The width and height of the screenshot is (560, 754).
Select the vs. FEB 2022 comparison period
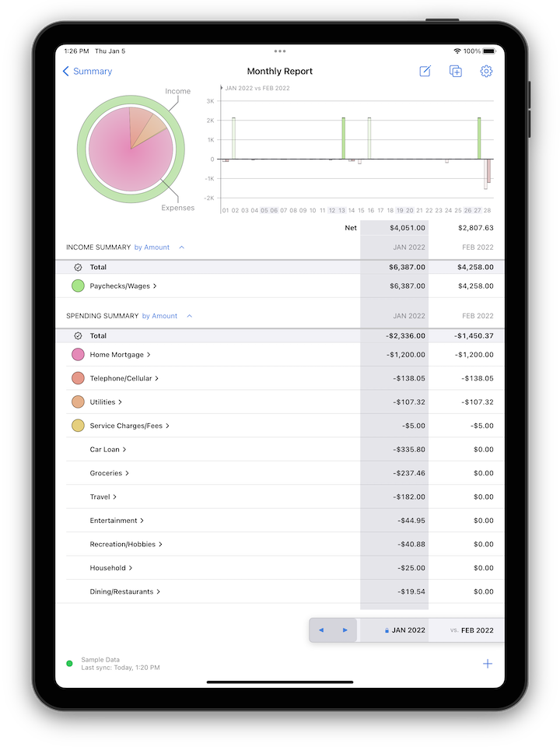[x=472, y=630]
